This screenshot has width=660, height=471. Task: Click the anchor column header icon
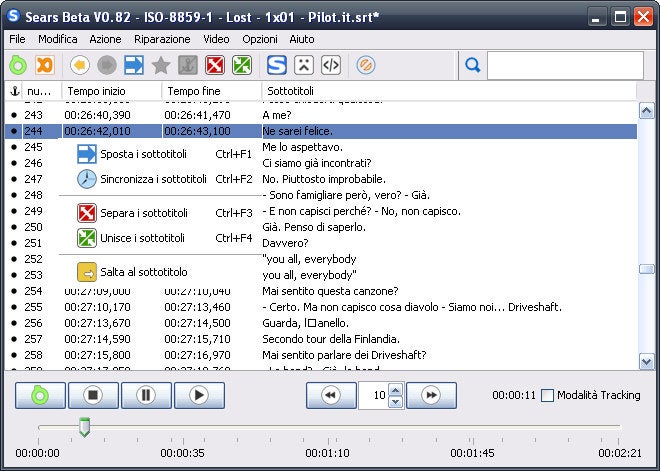[15, 91]
